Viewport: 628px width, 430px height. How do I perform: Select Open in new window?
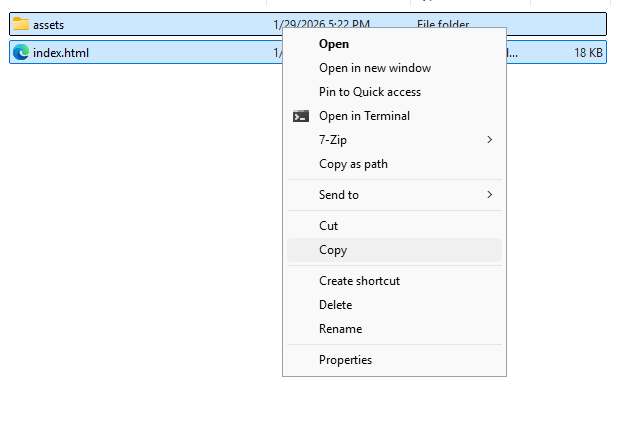click(x=374, y=68)
